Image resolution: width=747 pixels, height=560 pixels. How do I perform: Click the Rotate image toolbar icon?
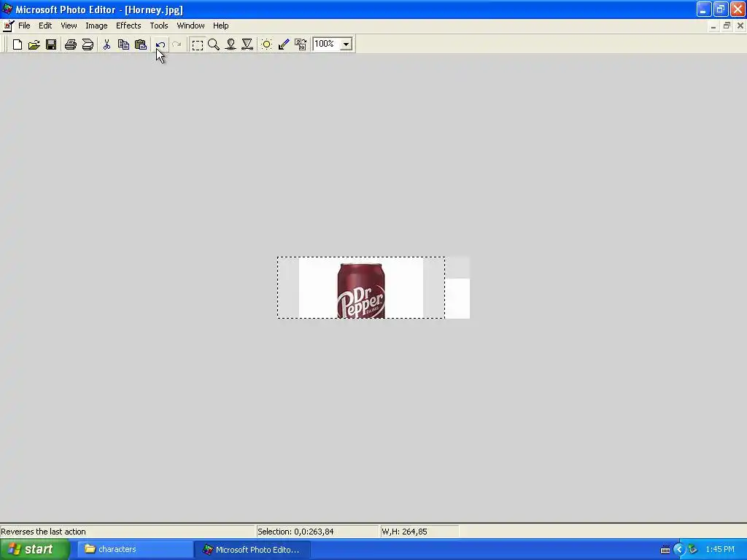(300, 44)
